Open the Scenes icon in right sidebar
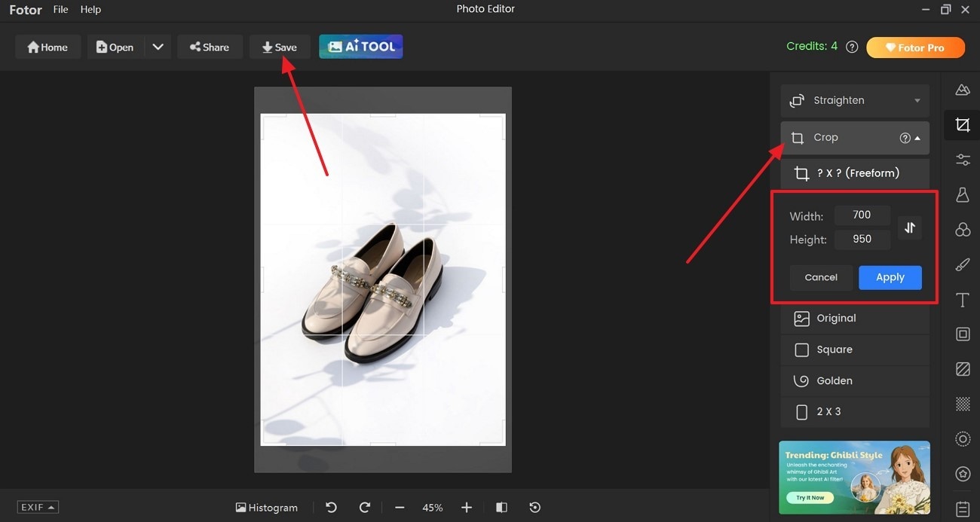 pyautogui.click(x=963, y=90)
